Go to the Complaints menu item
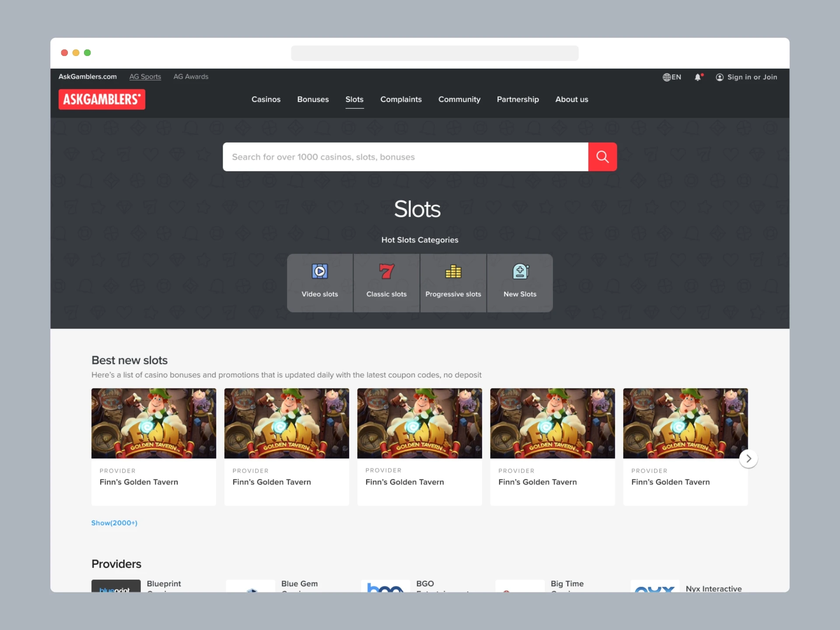The height and width of the screenshot is (630, 840). tap(401, 99)
